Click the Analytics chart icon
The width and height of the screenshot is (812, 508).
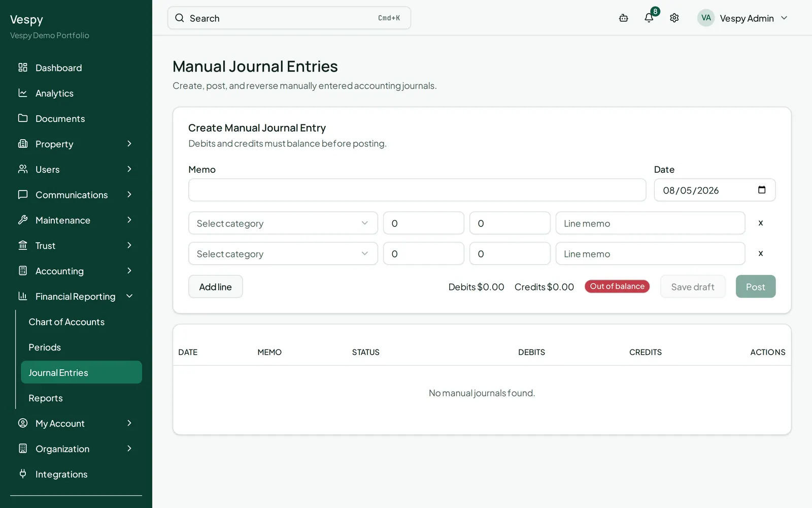23,93
